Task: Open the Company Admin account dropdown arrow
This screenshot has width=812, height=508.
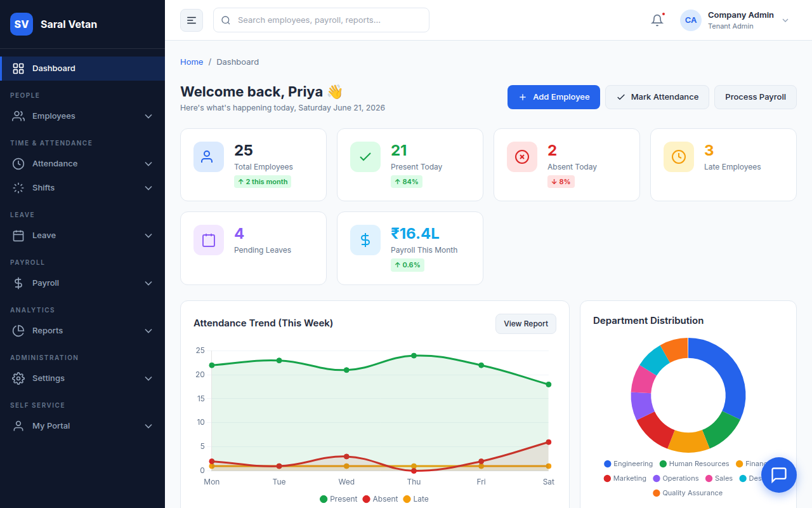Action: click(785, 20)
